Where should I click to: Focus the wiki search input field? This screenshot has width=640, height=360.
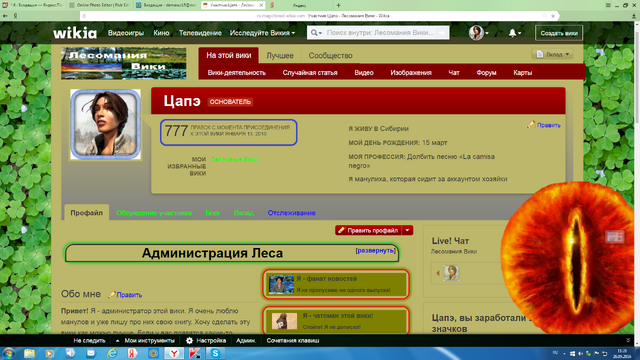(380, 33)
